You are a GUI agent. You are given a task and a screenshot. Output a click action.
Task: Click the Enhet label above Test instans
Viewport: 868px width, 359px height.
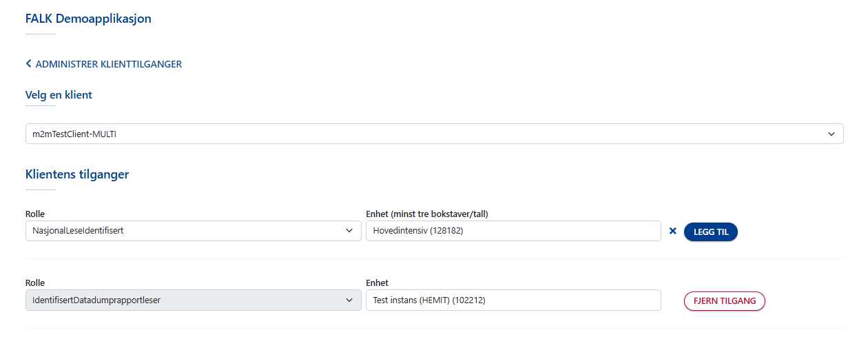(x=377, y=283)
